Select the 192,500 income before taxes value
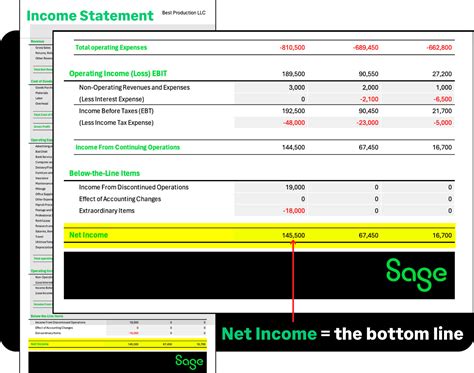The height and width of the screenshot is (373, 474). click(294, 111)
